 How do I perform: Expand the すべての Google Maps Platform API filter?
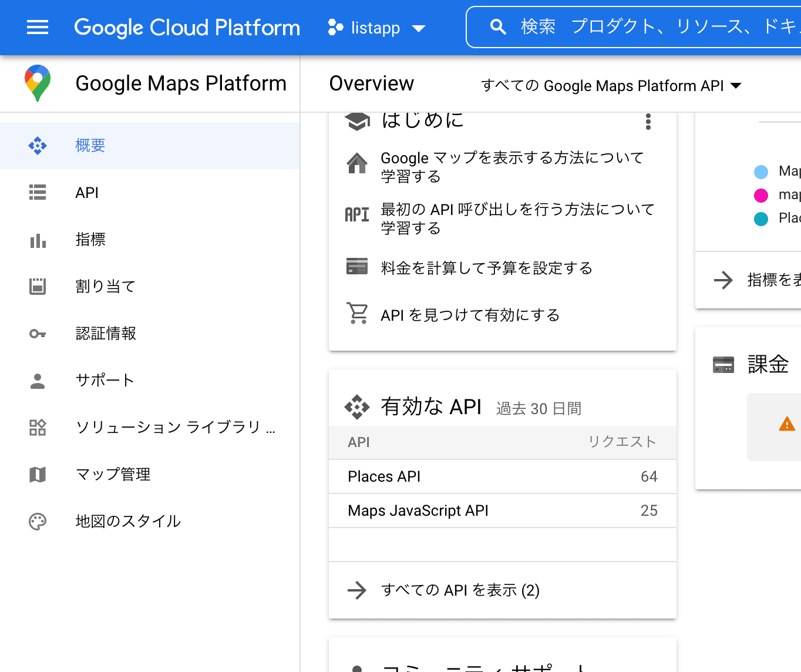tap(611, 86)
